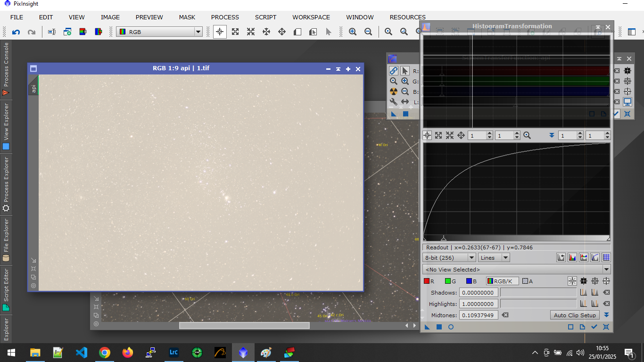Select the crosshair readout mode tool in main toolbar
Viewport: 644px width, 362px height.
click(x=220, y=32)
